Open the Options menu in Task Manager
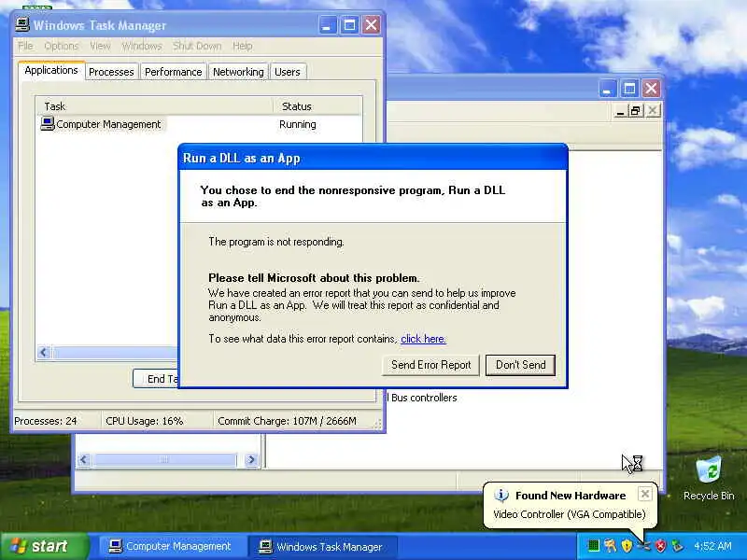The width and height of the screenshot is (747, 560). (x=61, y=46)
